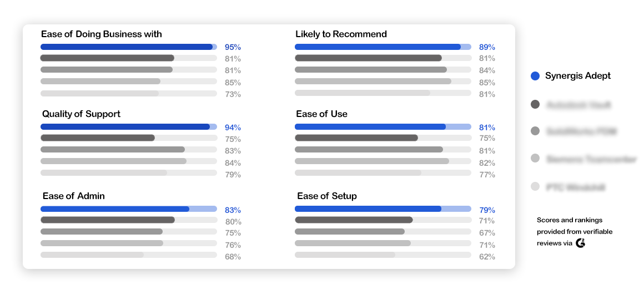Open the Ease of Admin heading
The image size is (644, 295).
(x=73, y=196)
